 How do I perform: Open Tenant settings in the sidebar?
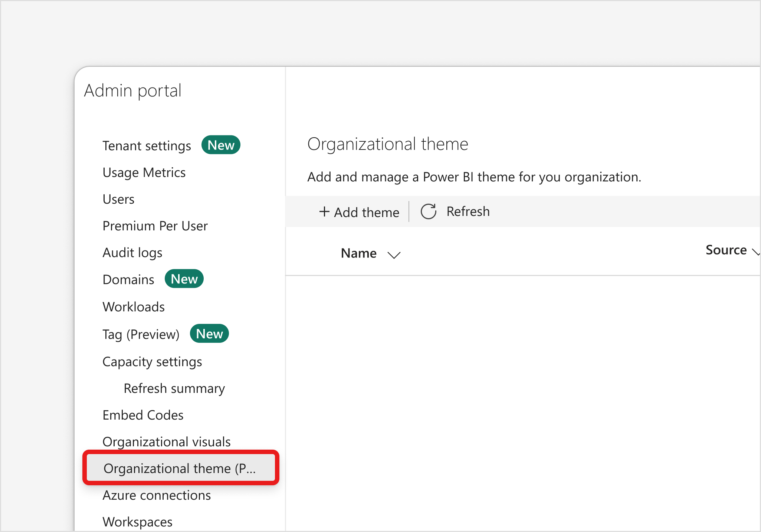[147, 146]
